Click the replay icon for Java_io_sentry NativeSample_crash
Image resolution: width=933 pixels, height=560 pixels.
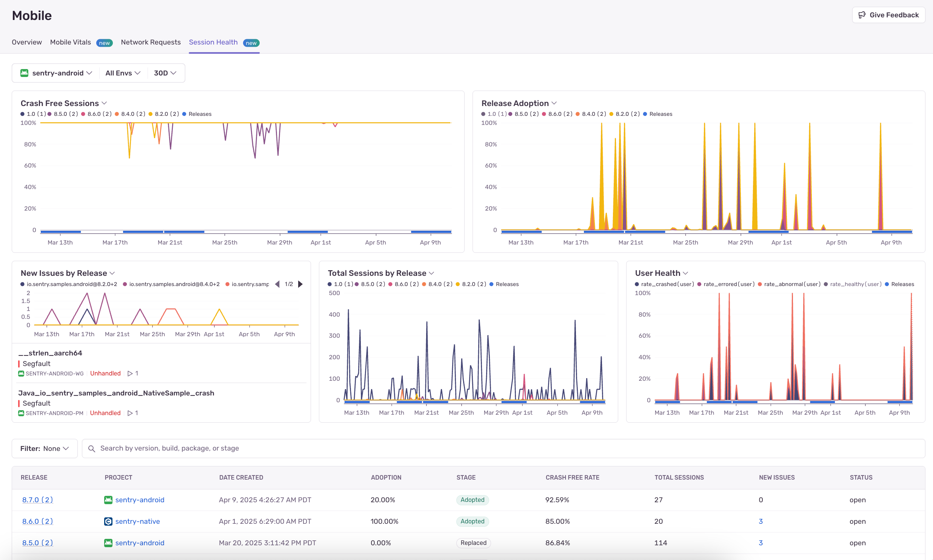pos(131,413)
